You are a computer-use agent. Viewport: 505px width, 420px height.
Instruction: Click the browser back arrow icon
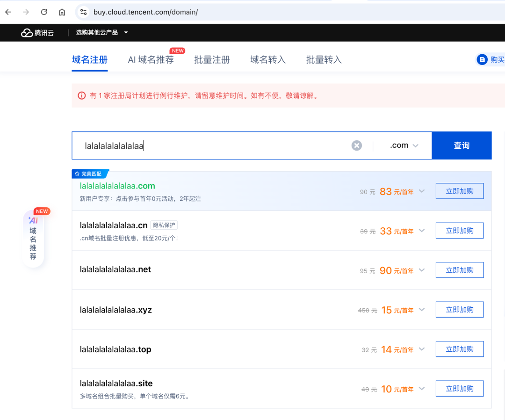[x=8, y=12]
